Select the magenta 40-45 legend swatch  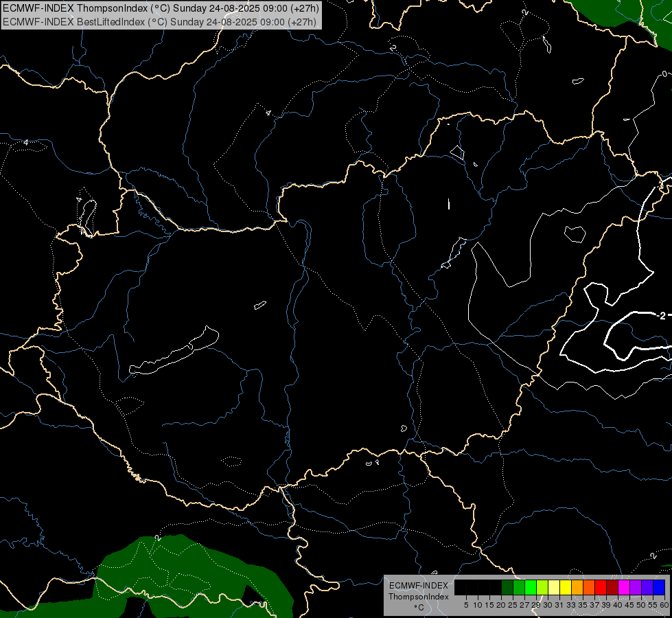pos(624,587)
